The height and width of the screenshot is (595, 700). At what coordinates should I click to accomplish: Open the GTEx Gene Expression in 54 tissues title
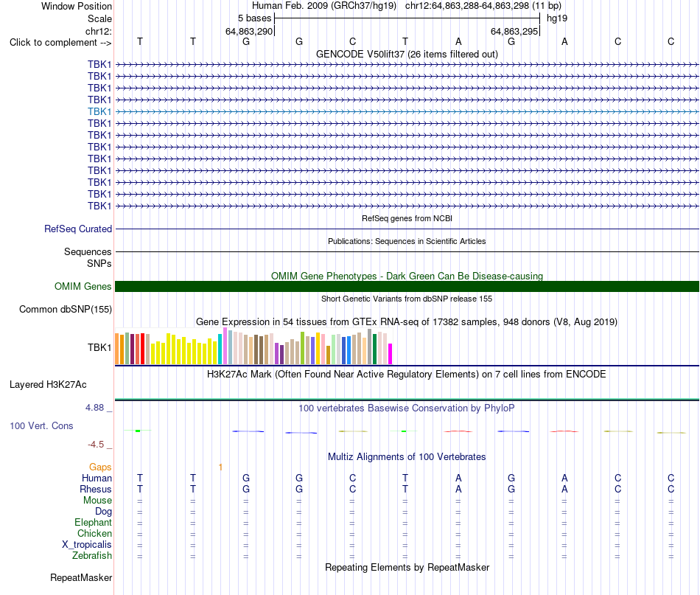click(x=407, y=321)
